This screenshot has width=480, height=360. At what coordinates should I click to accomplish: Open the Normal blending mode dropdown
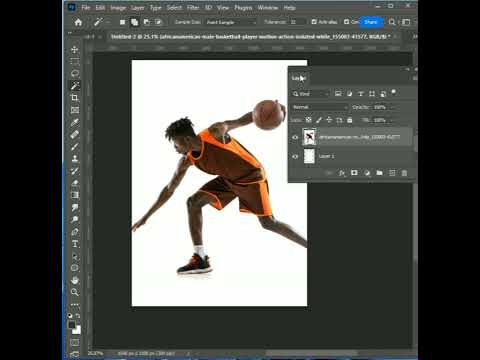pyautogui.click(x=320, y=107)
